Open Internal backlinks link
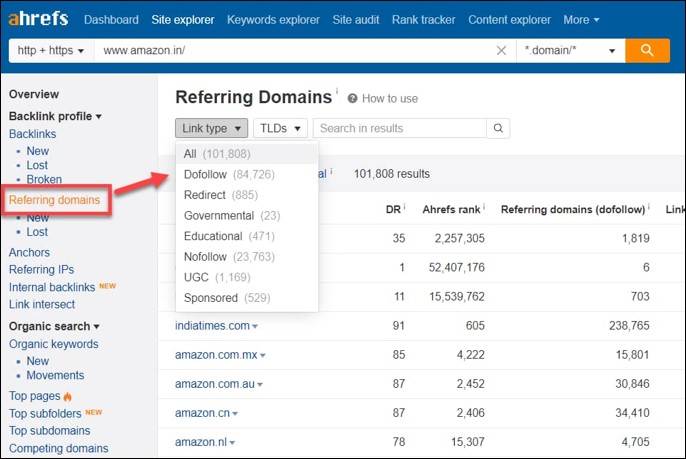Screen dimensions: 686x459 point(52,287)
